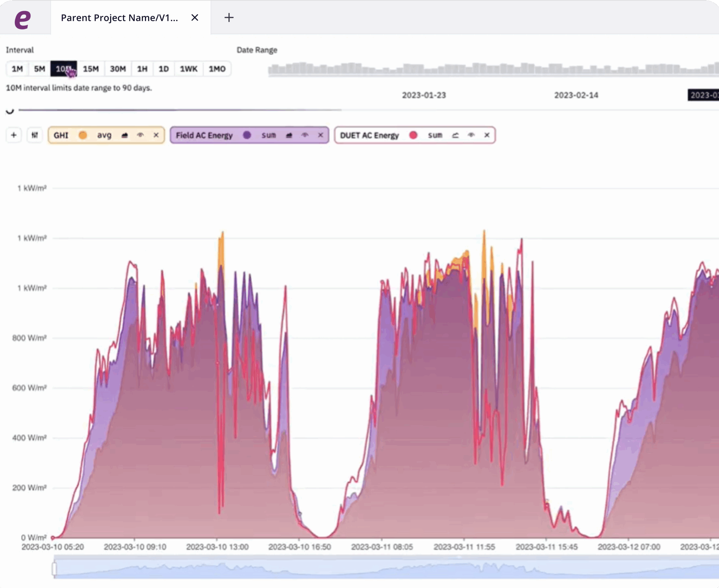Image resolution: width=719 pixels, height=588 pixels.
Task: Select the 1H interval option
Action: (142, 69)
